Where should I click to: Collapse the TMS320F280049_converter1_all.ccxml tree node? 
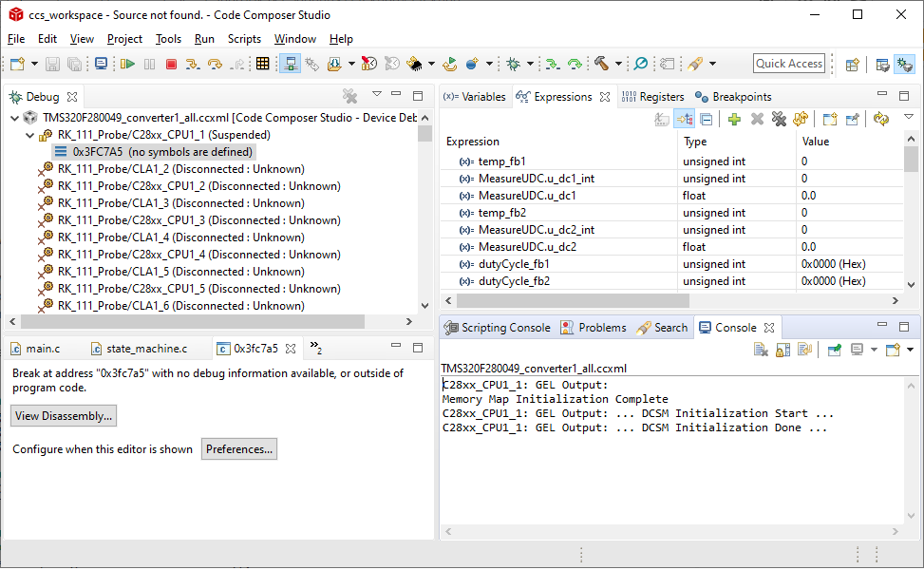tap(15, 118)
